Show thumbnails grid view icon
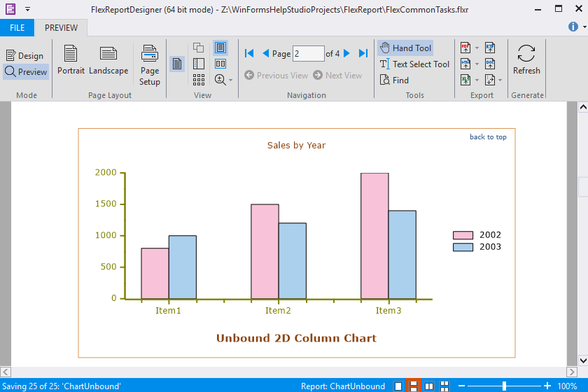This screenshot has width=588, height=392. click(x=199, y=80)
